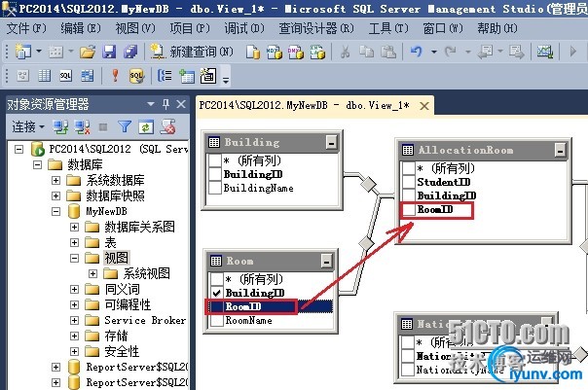Click the Filter funnel icon
The image size is (588, 390).
[x=125, y=127]
